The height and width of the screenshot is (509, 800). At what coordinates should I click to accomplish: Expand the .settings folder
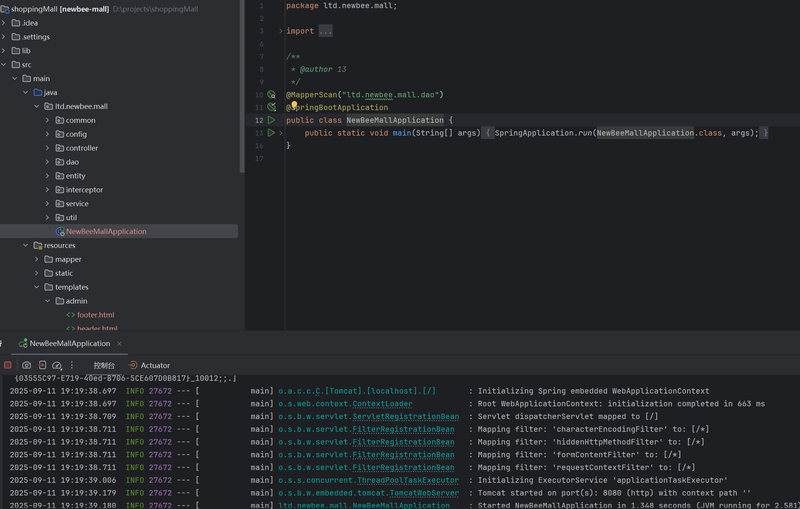pos(4,37)
